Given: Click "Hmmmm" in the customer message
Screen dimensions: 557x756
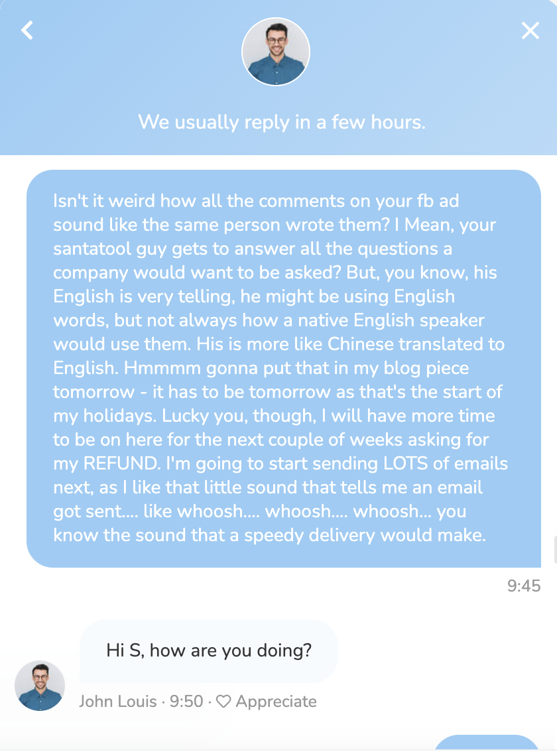Looking at the screenshot, I should pyautogui.click(x=175, y=367).
